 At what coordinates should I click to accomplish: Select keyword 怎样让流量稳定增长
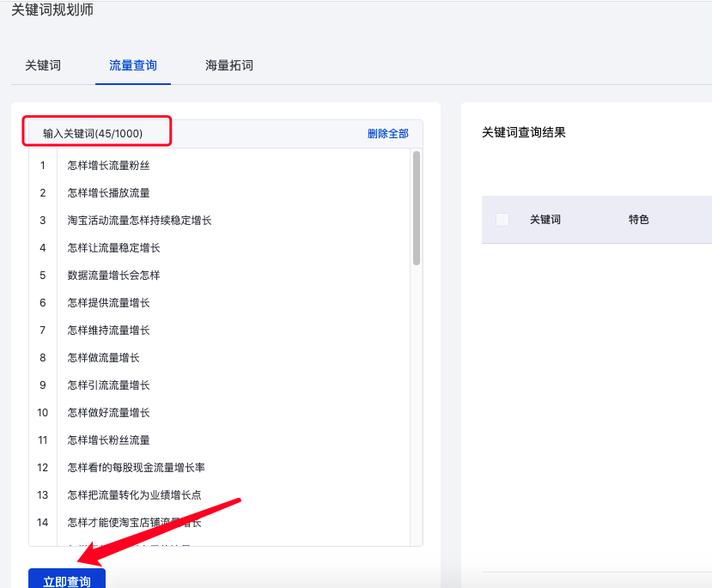(110, 247)
